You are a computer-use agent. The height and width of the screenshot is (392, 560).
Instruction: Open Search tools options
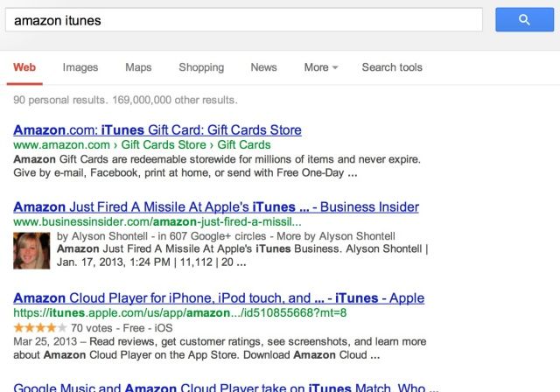point(392,67)
